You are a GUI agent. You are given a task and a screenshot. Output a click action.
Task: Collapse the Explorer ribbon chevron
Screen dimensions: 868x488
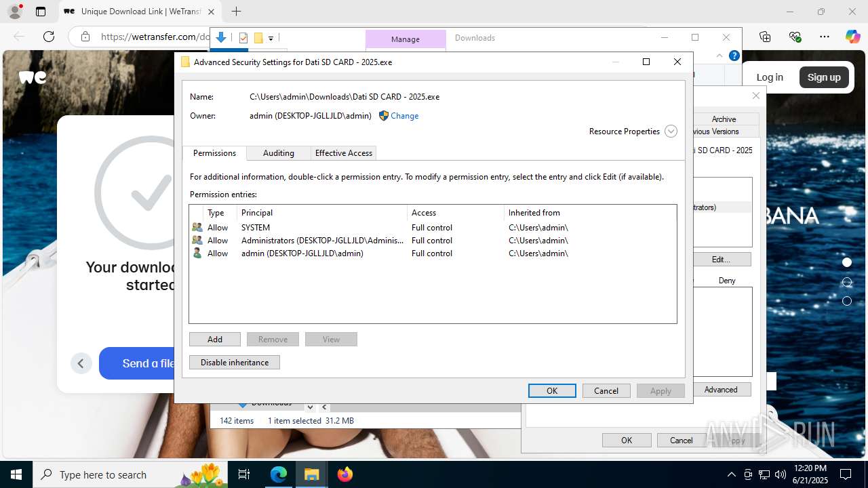point(719,56)
